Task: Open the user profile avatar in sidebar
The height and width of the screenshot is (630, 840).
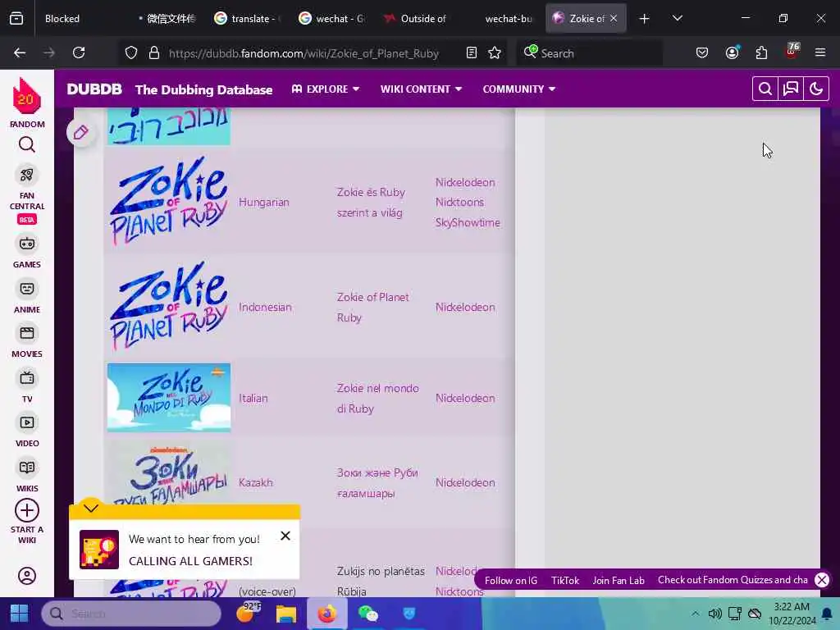Action: click(27, 576)
